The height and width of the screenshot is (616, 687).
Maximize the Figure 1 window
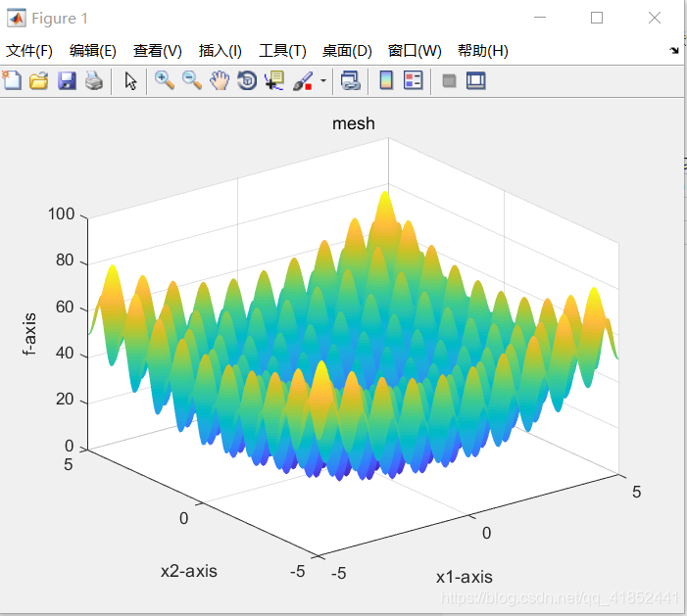click(597, 18)
